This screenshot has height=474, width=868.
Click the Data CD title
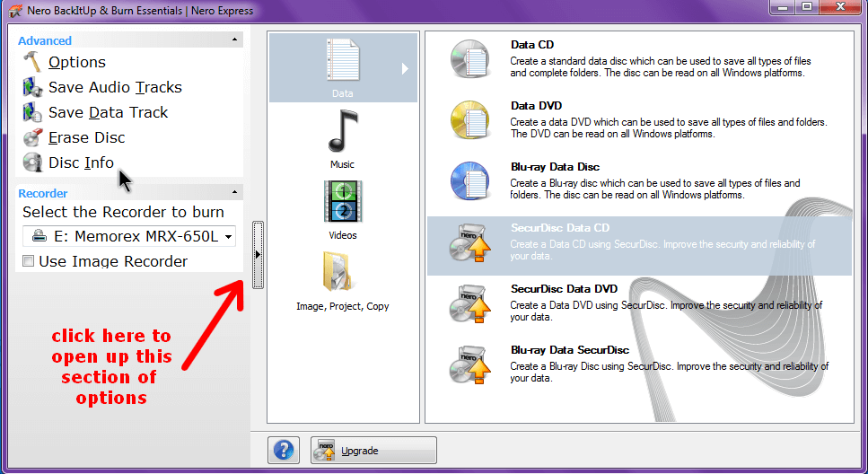[x=532, y=45]
